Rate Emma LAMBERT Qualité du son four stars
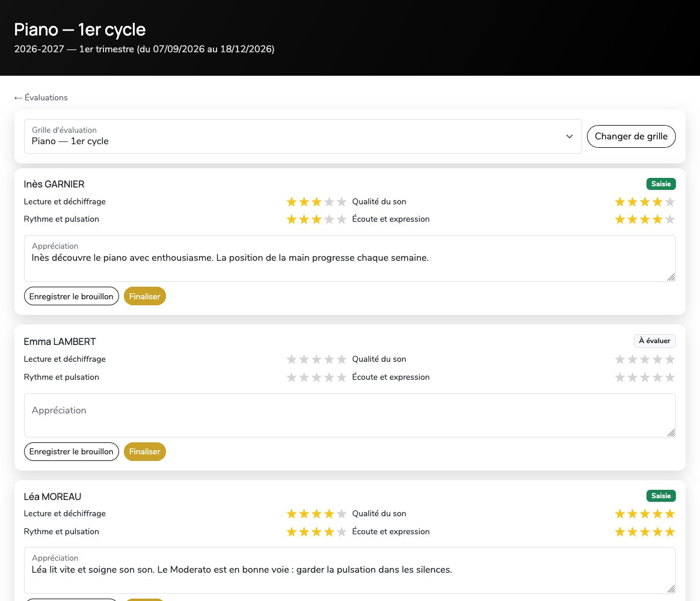Screen dimensions: 700x601 click(x=657, y=359)
